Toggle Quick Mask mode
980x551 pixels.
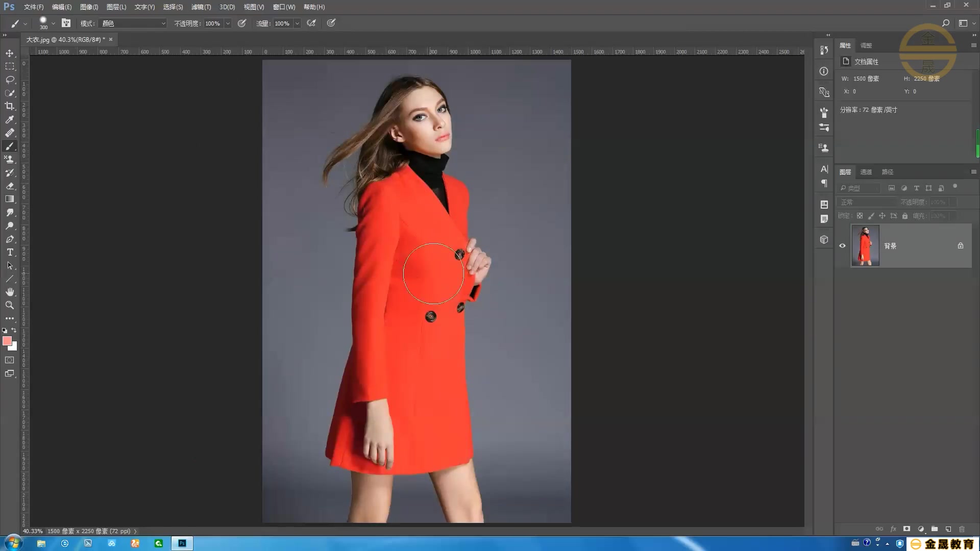click(10, 360)
